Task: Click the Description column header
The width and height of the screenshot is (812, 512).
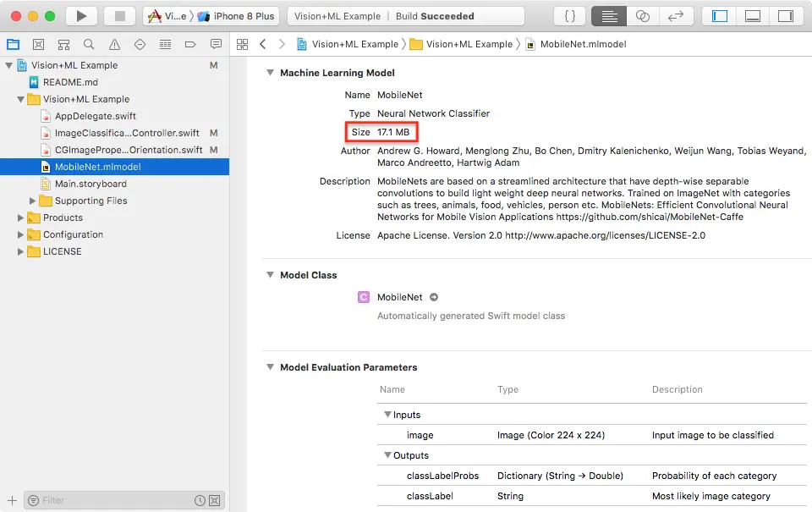Action: [x=677, y=389]
